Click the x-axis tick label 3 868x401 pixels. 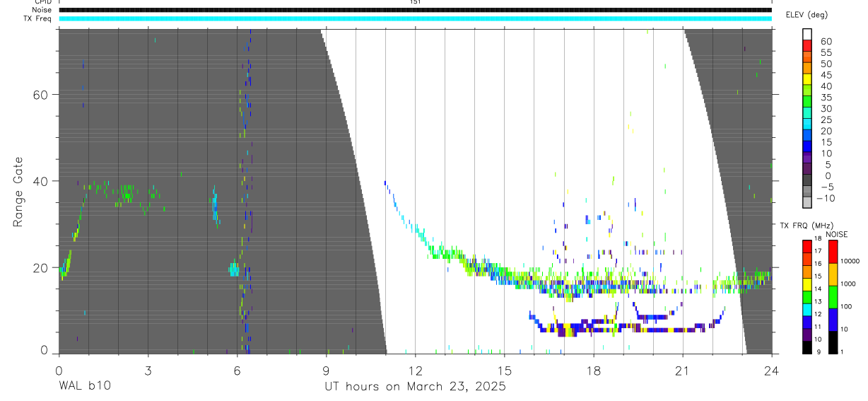pyautogui.click(x=148, y=370)
